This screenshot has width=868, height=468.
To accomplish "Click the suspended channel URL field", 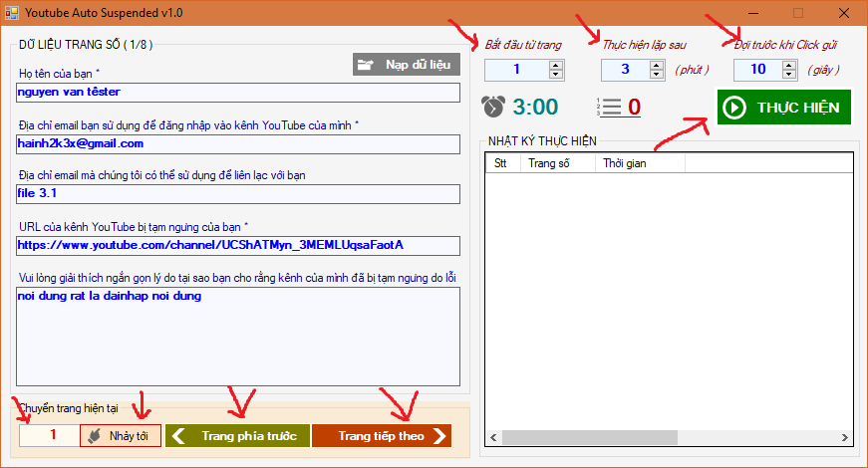I will pos(238,245).
